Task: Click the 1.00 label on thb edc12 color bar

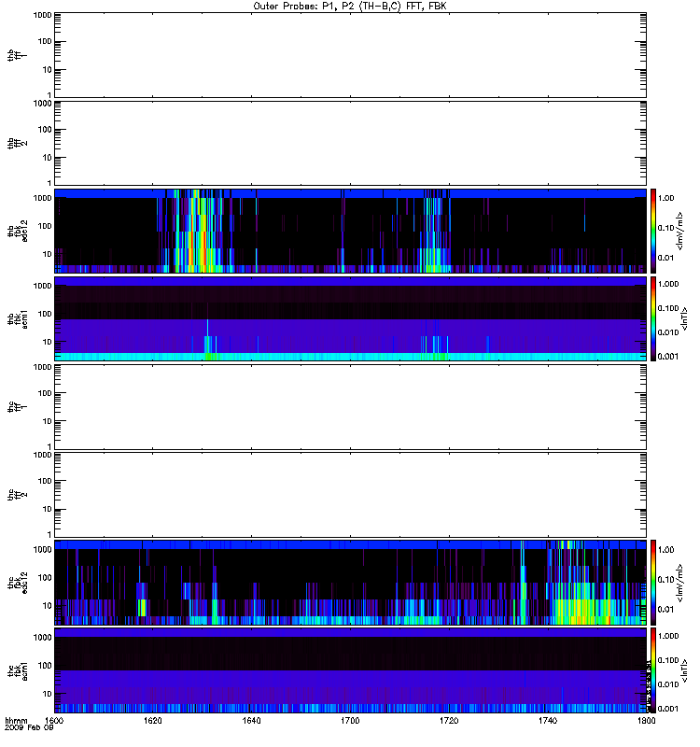Action: [666, 198]
